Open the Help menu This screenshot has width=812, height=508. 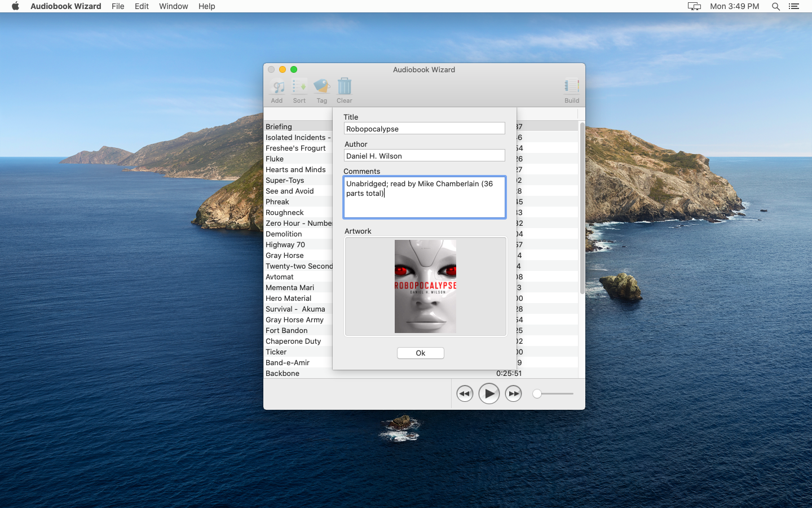tap(207, 6)
